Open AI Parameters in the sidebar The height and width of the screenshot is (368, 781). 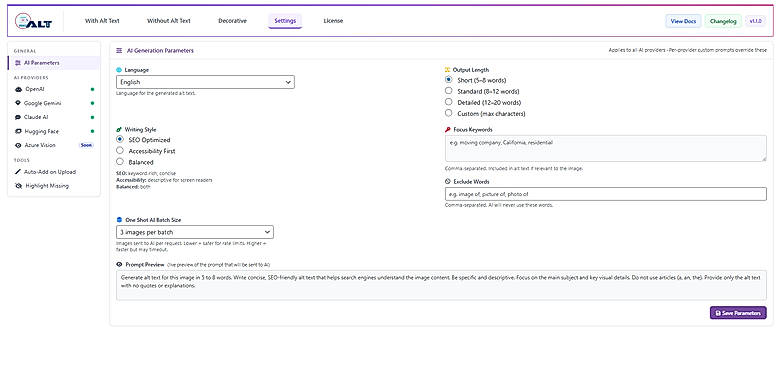54,63
